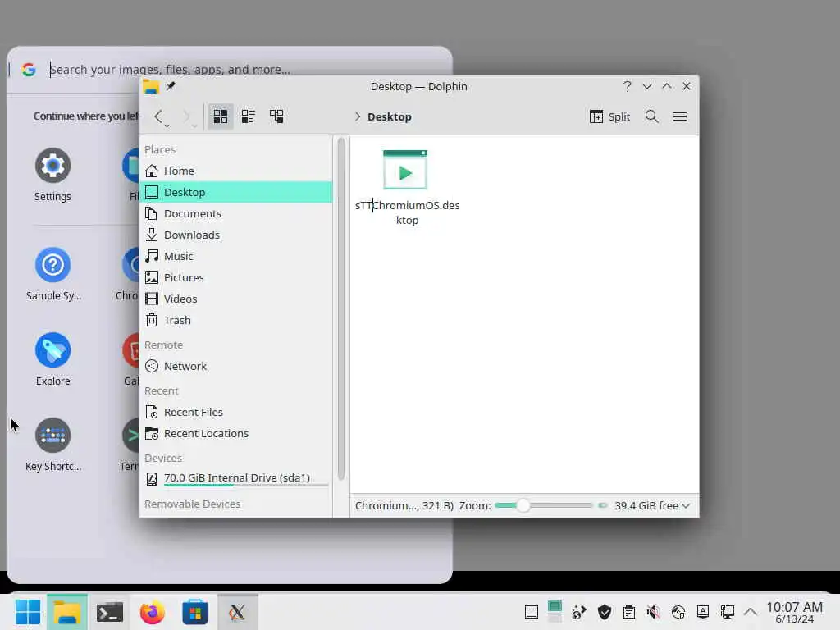
Task: Open the display configuration tray icon
Action: click(x=728, y=612)
